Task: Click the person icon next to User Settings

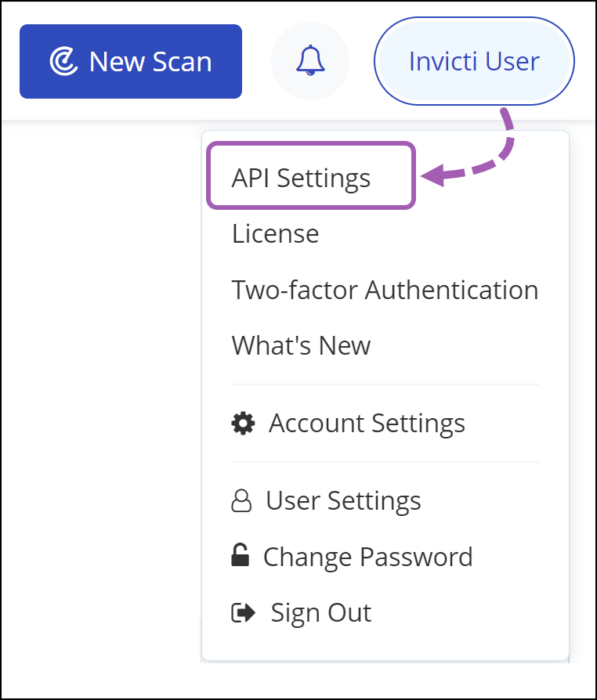Action: pos(243,500)
